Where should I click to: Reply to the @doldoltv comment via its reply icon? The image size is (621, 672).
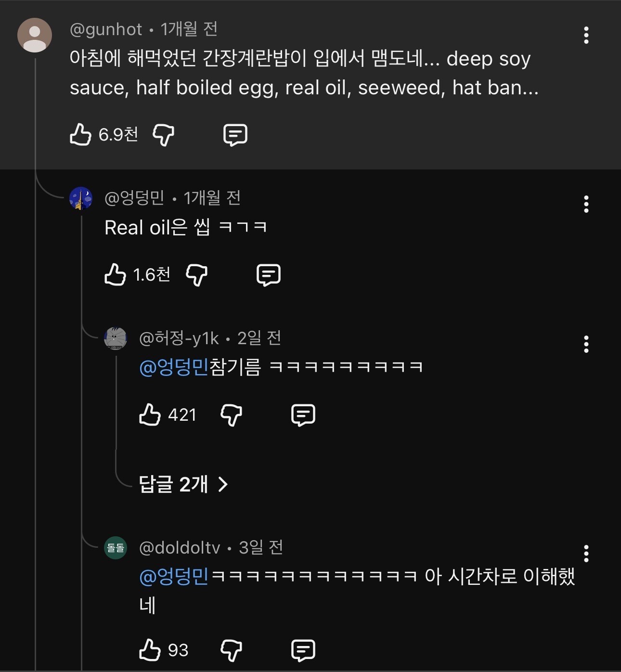303,650
